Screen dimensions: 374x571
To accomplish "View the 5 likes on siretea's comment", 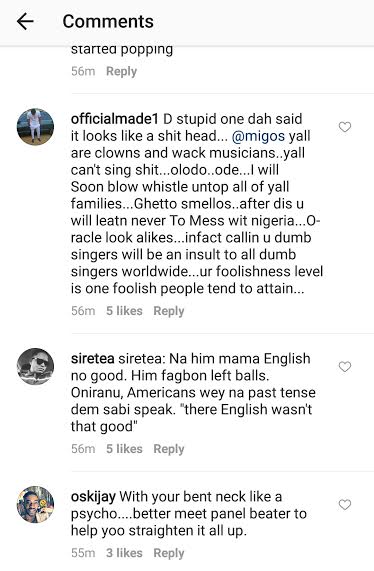I will pos(124,449).
